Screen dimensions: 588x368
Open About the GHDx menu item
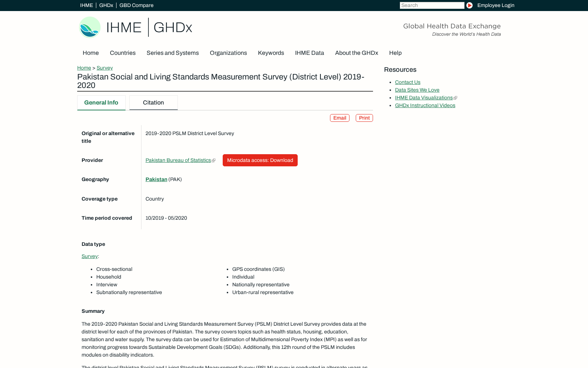pos(356,53)
